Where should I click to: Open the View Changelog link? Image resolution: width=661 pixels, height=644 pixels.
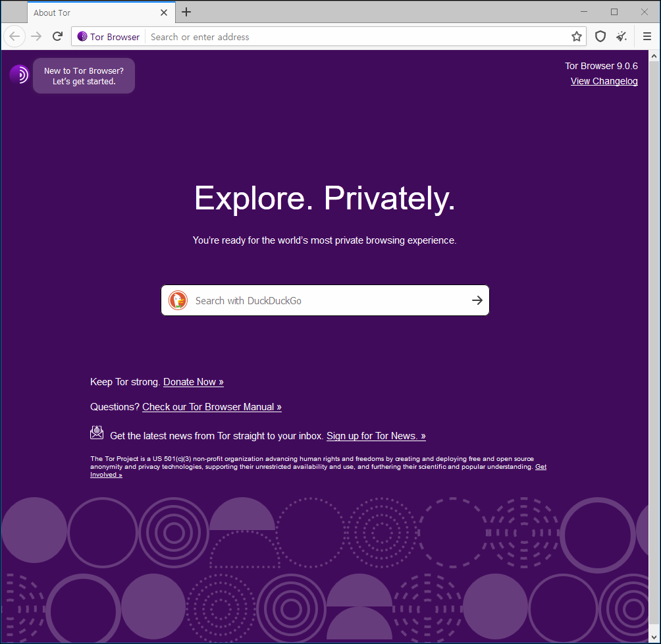[604, 81]
